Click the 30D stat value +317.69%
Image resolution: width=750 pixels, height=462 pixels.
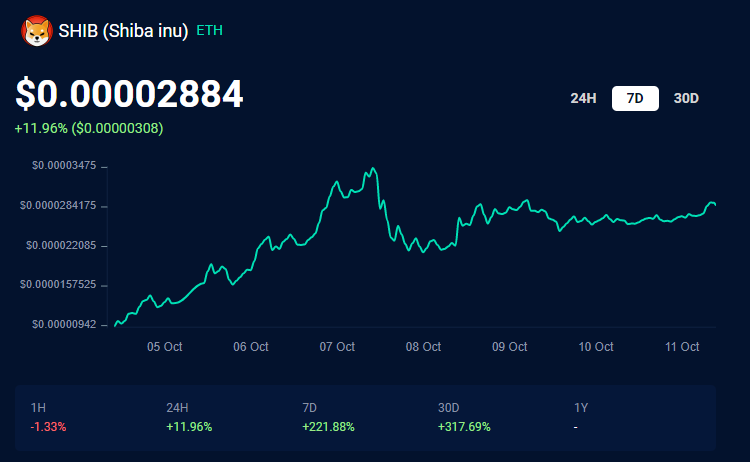click(x=464, y=427)
